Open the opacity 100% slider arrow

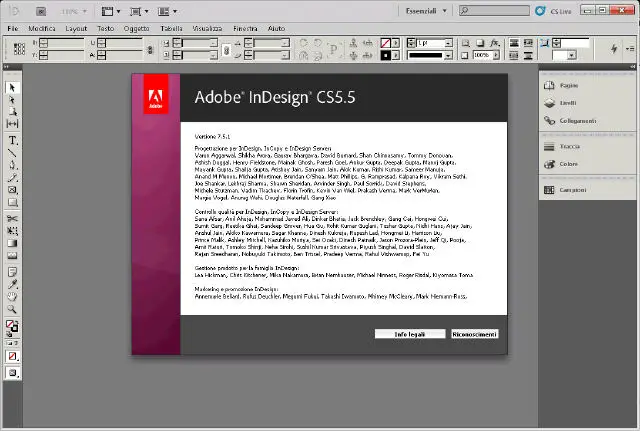496,55
